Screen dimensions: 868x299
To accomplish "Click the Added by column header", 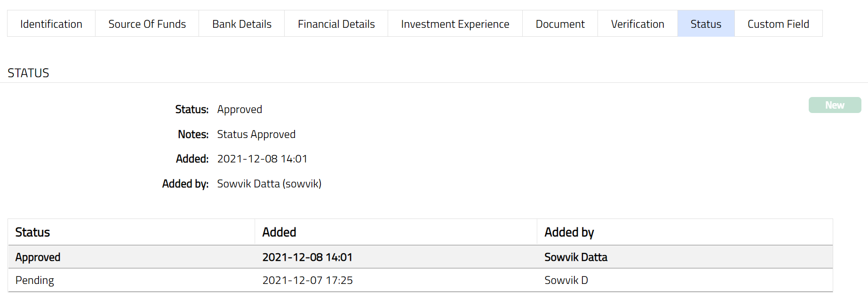I will pyautogui.click(x=569, y=232).
